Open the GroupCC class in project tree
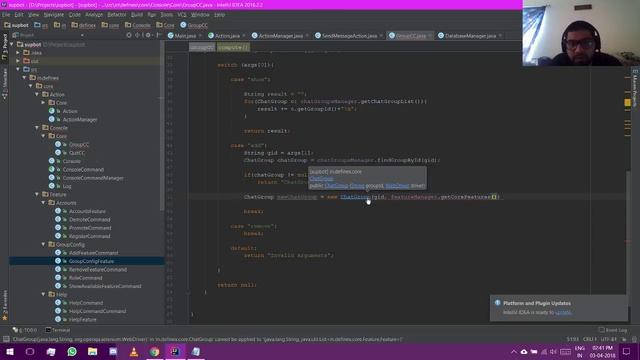Screen dimensions: 640x360 (x=78, y=144)
